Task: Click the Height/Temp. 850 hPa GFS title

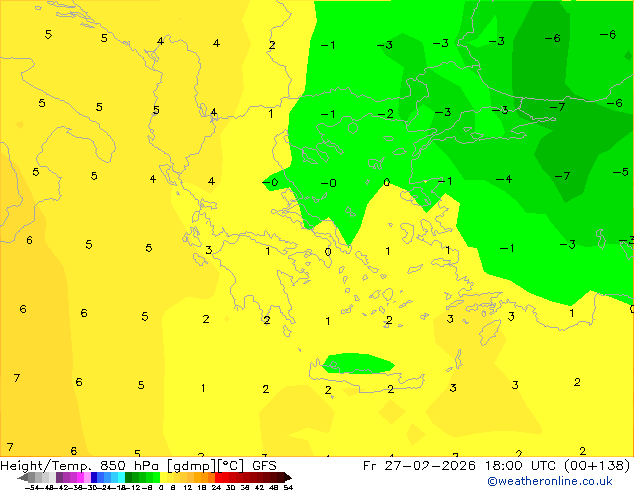Action: [x=138, y=465]
